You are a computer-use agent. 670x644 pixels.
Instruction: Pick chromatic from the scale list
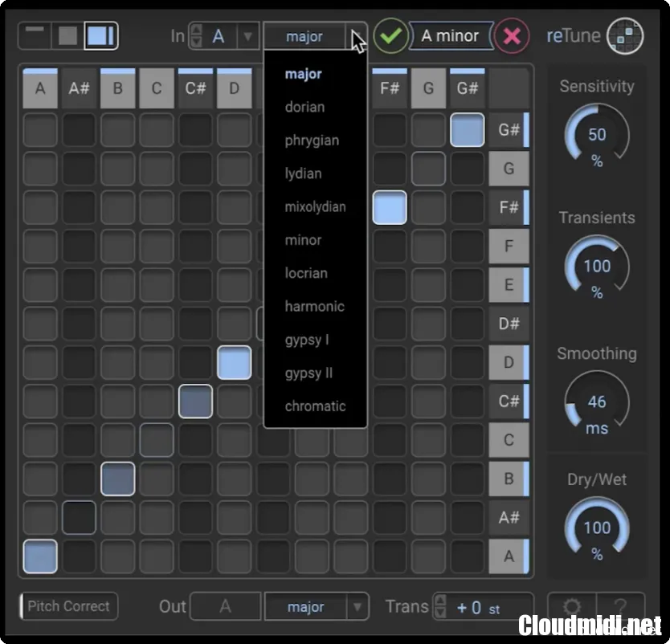(315, 406)
